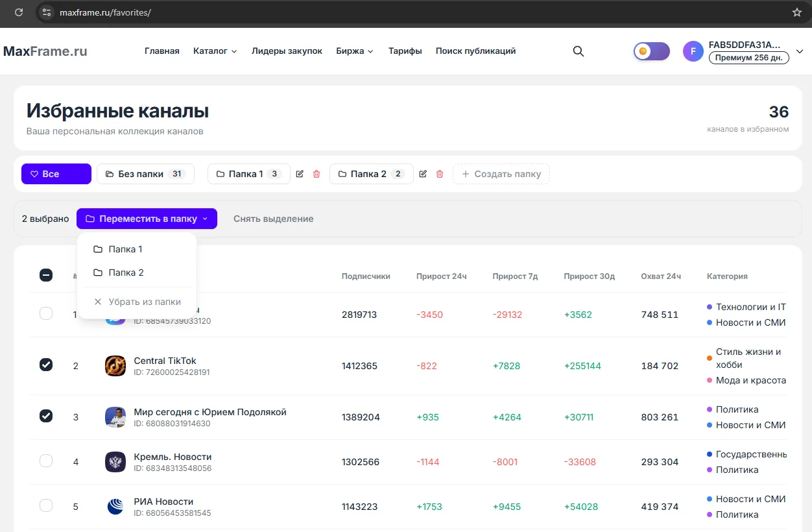Click subscriber count 1412365
Screen dimensions: 812x532
[x=359, y=366]
